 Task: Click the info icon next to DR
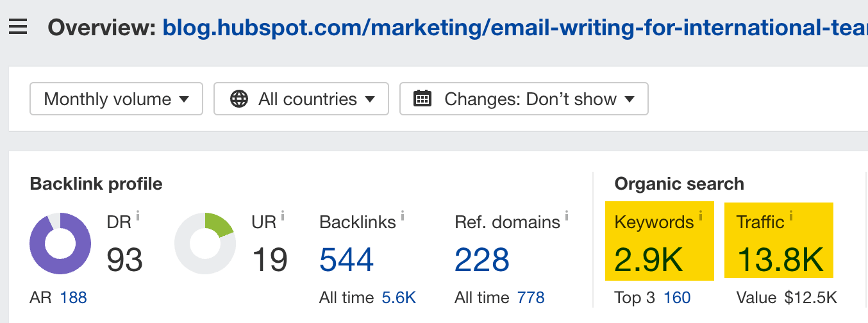coord(138,216)
